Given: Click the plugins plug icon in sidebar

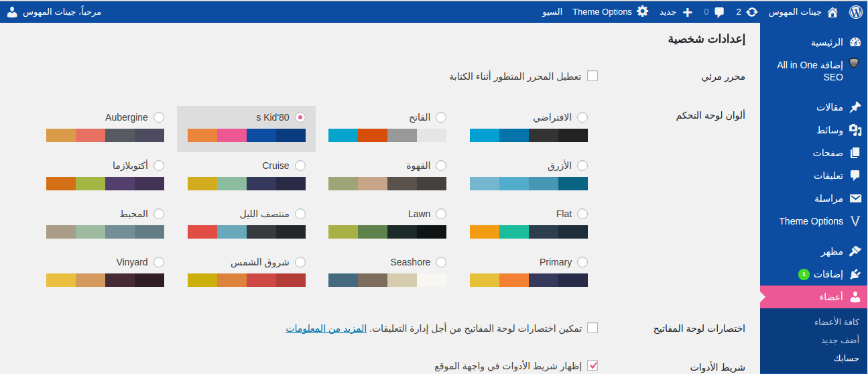Looking at the screenshot, I should point(855,274).
